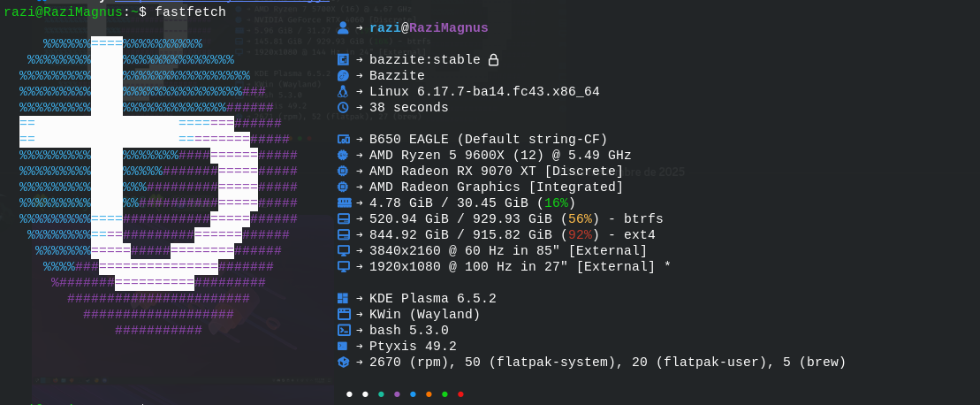Click the padlock icon after bazzite:stable
Image resolution: width=980 pixels, height=405 pixels.
click(x=493, y=60)
